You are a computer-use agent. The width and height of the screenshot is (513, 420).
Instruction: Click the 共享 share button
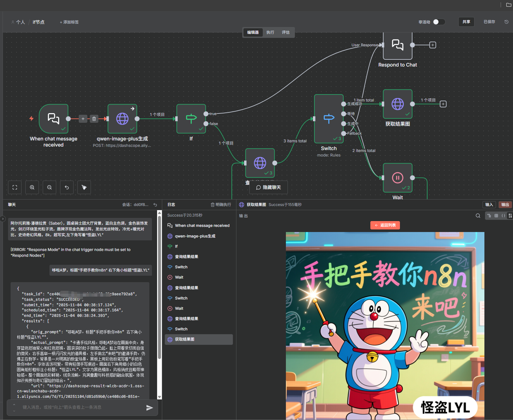click(466, 22)
